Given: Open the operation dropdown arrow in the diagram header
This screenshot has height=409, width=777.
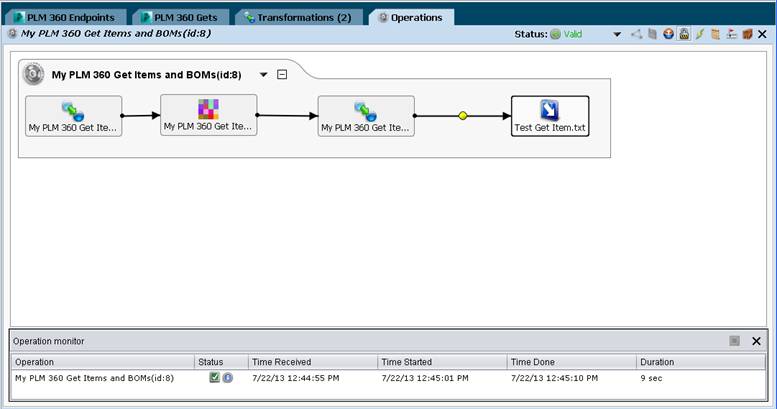Looking at the screenshot, I should [264, 75].
